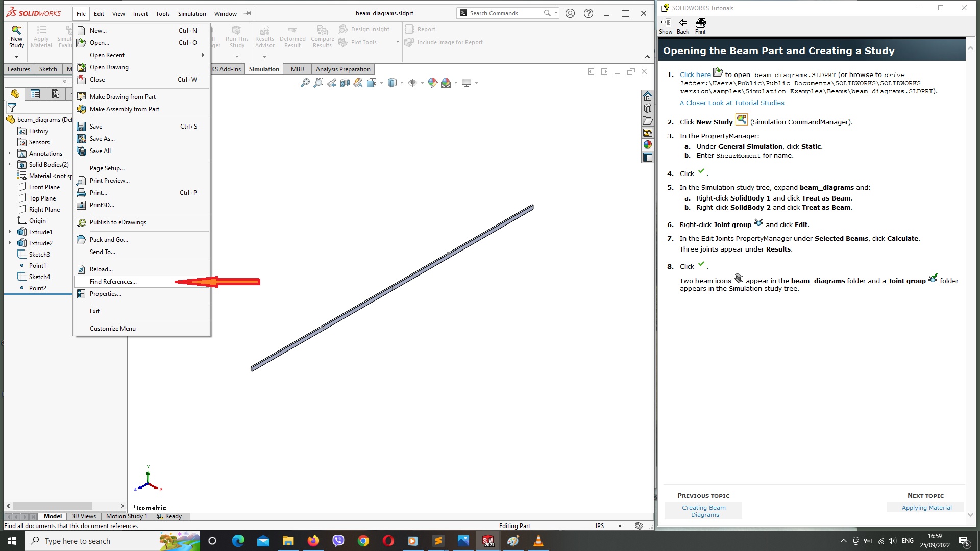Go to previous topic Creating Beam Diagrams
The image size is (980, 551).
coord(704,511)
